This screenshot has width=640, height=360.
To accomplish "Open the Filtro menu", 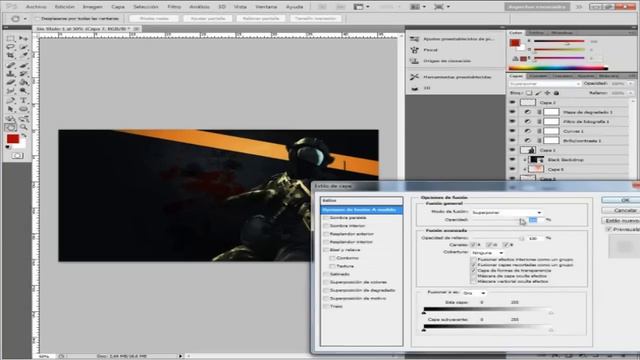I will [174, 7].
